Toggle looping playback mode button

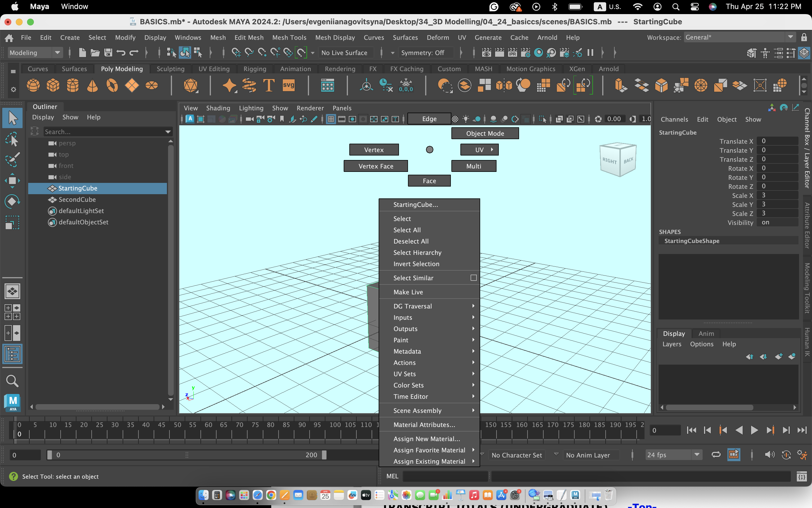coord(716,455)
